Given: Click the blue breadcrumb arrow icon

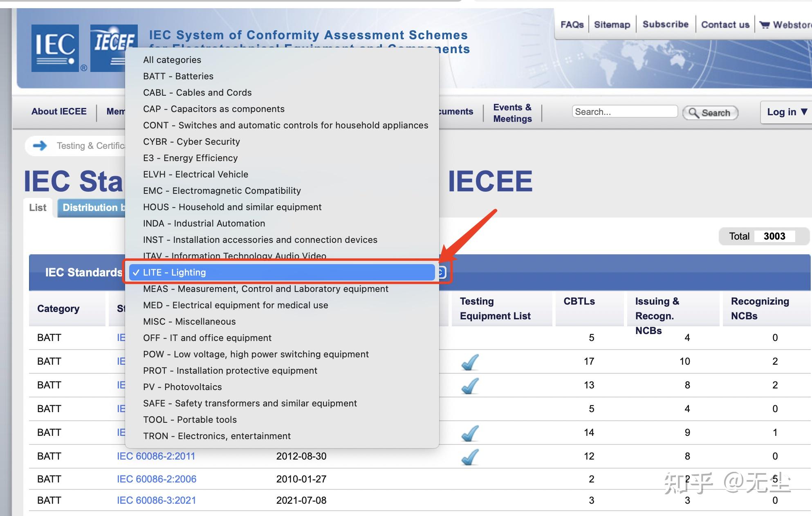Looking at the screenshot, I should 40,146.
